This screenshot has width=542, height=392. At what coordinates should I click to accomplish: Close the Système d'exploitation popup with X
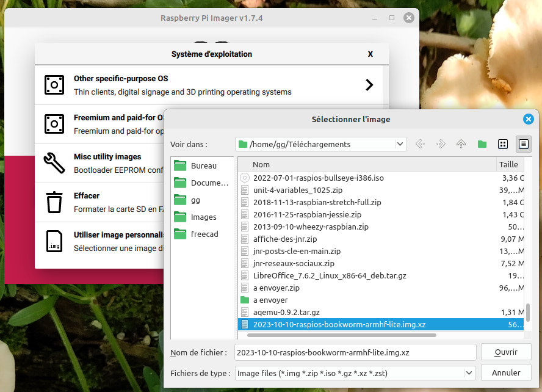(x=370, y=54)
